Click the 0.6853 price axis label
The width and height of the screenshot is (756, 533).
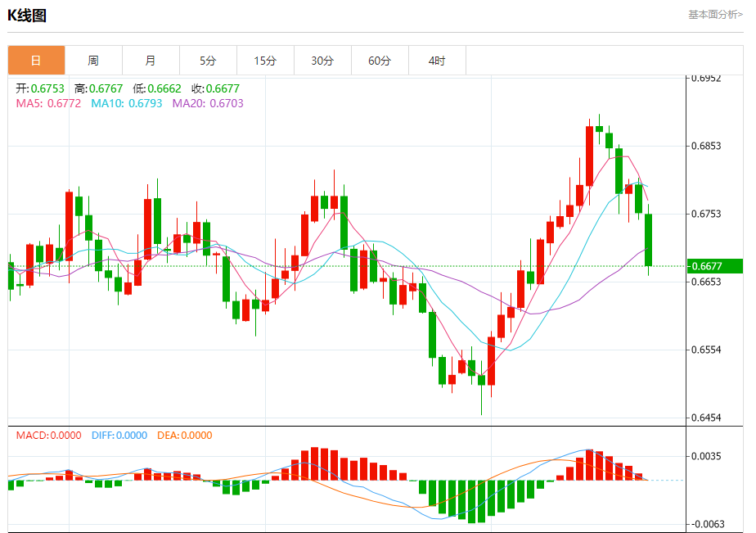coord(706,147)
